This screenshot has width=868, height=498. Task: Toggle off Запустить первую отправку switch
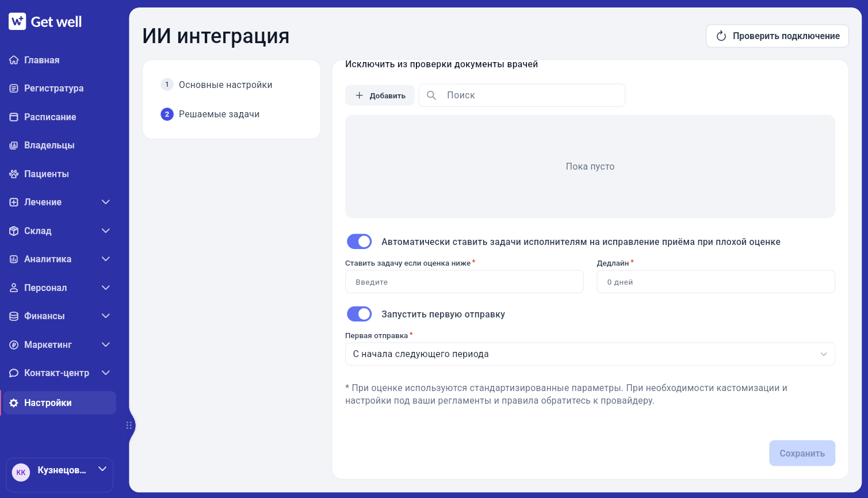[360, 314]
